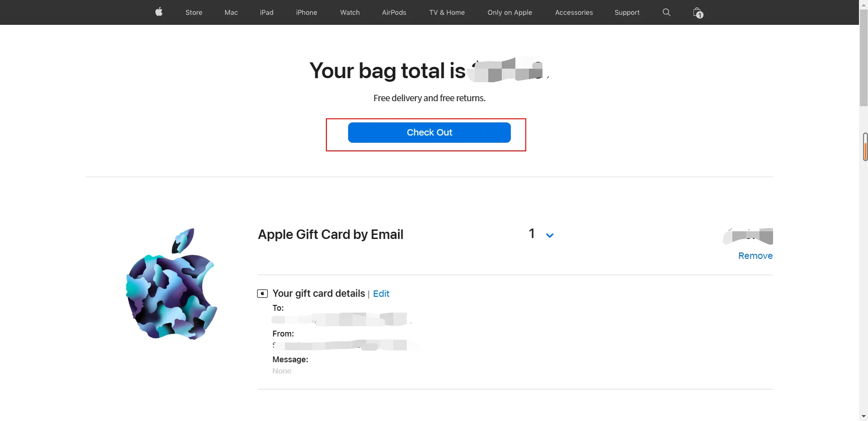Screen dimensions: 868x421
Task: Open the Mac menu
Action: coord(231,13)
